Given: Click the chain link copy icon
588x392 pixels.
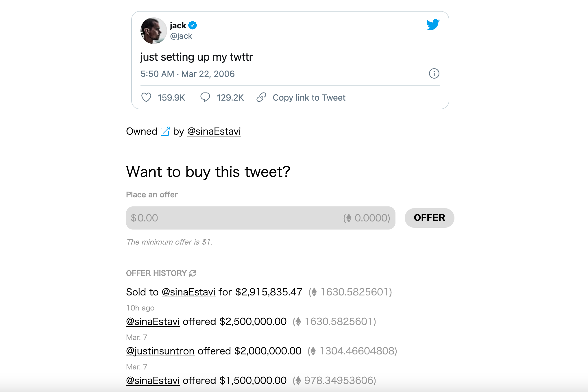Looking at the screenshot, I should click(x=261, y=97).
